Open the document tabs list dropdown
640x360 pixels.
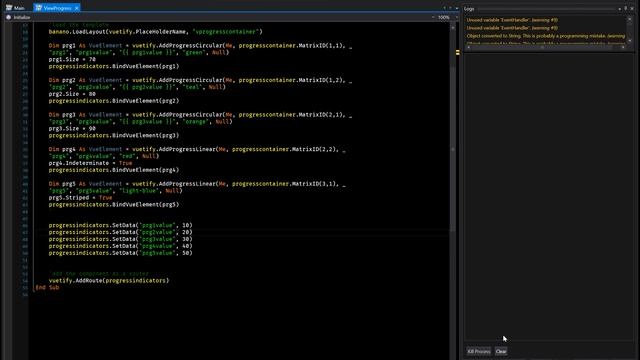[457, 8]
